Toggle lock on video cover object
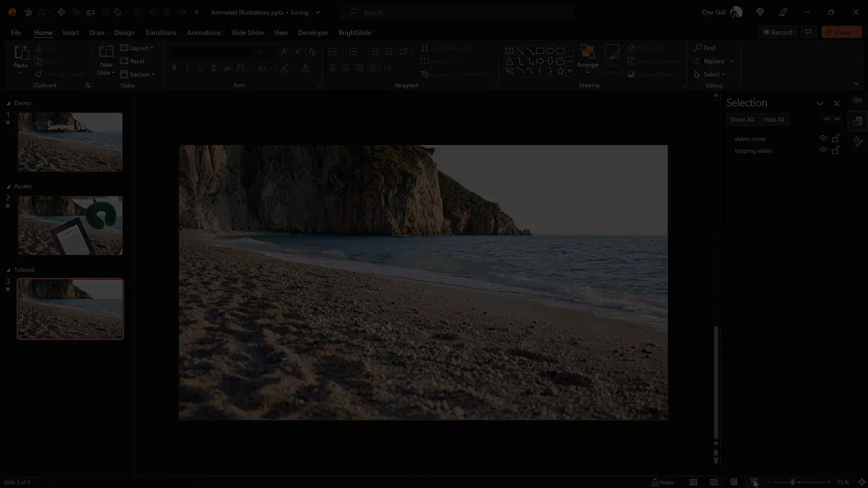868x488 pixels. [836, 138]
